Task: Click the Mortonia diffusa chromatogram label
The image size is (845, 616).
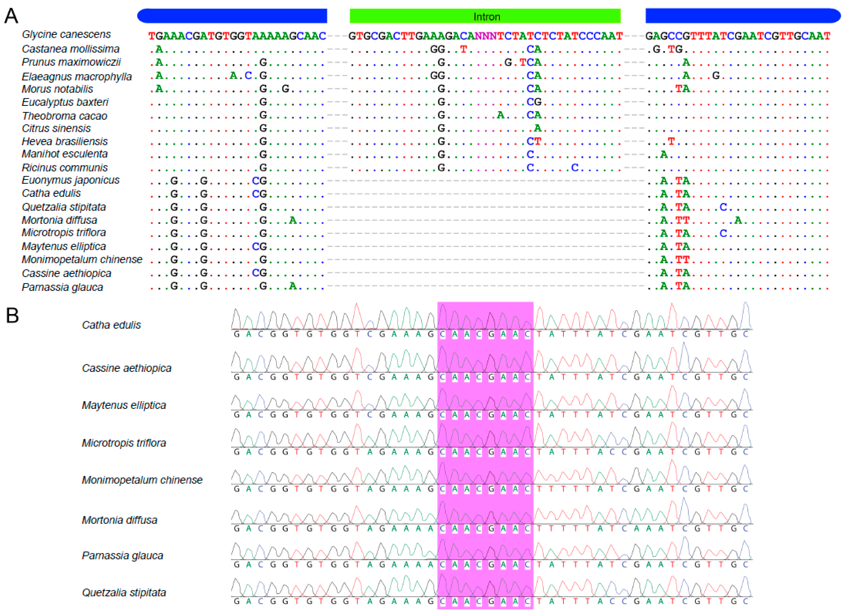Action: click(119, 520)
